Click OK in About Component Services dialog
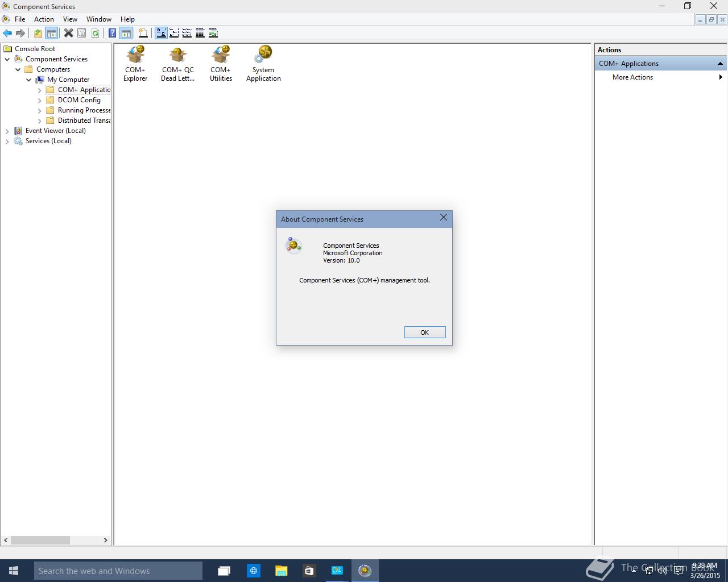728x582 pixels. tap(425, 332)
